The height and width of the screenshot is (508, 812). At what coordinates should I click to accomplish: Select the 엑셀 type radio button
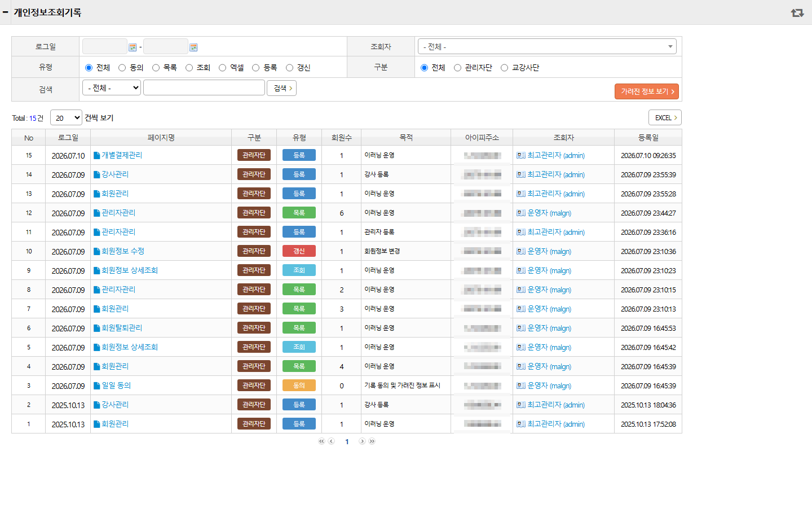[x=222, y=68]
